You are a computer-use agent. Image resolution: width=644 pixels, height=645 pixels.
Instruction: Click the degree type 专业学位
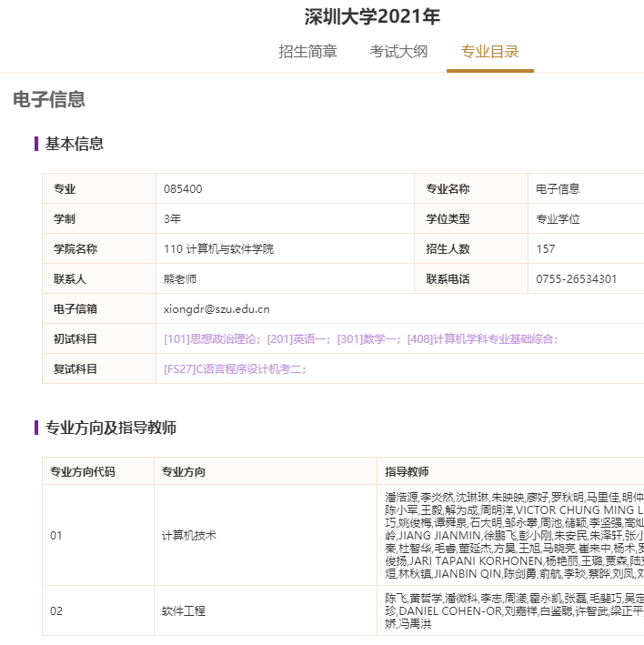pyautogui.click(x=558, y=219)
